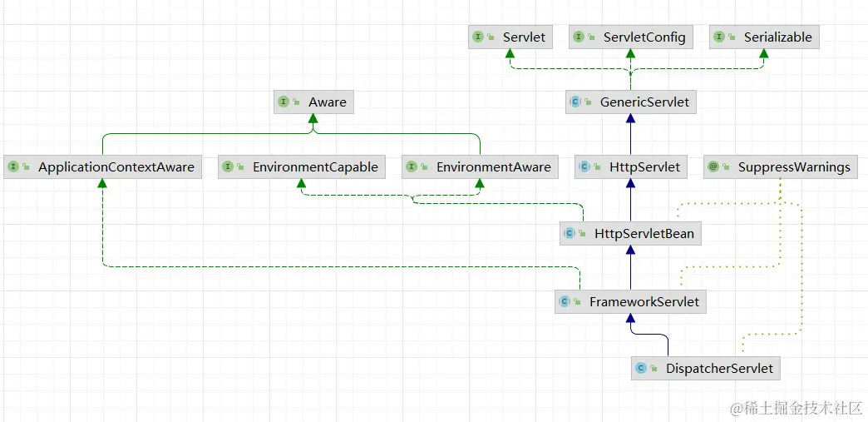Click the visibility lock icon on HttpServletBean

(583, 234)
